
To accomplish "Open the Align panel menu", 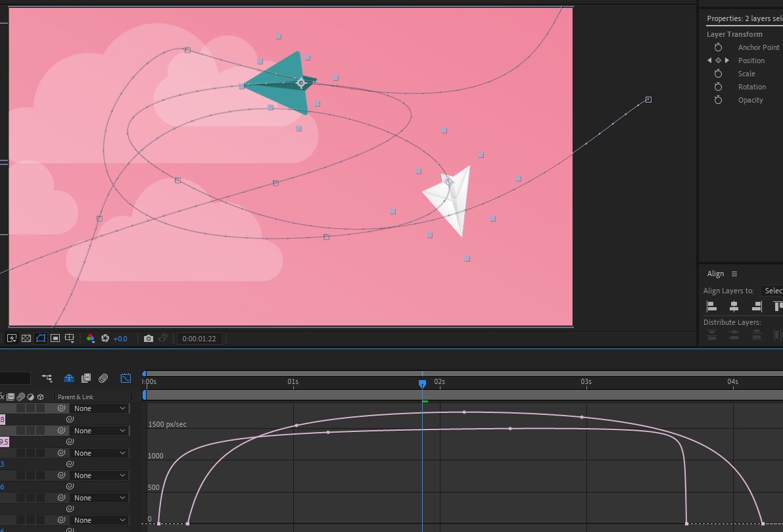I will coord(734,274).
